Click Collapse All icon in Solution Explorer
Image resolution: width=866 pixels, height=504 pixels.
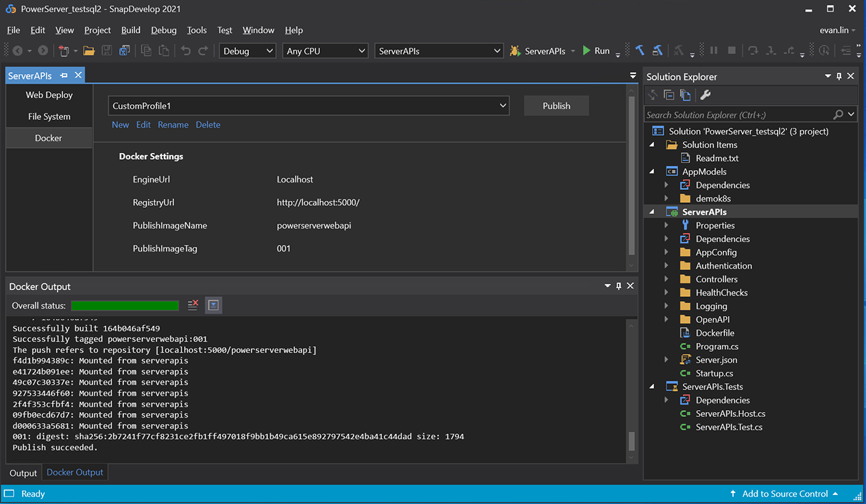669,95
